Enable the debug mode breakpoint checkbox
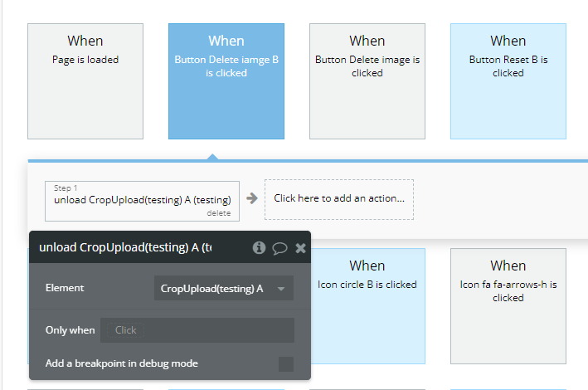The width and height of the screenshot is (588, 390). tap(285, 363)
